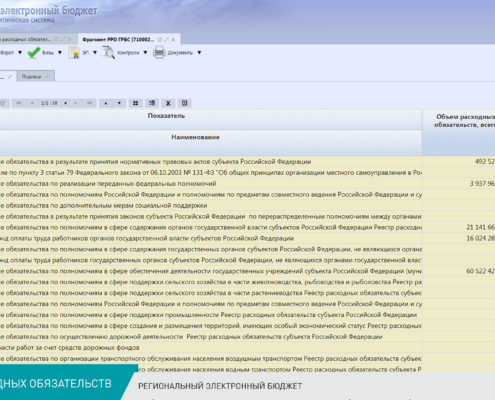Viewport: 495px width, 400px height.
Task: Select row перераспределенным полномочиям между органами
Action: tap(211, 216)
